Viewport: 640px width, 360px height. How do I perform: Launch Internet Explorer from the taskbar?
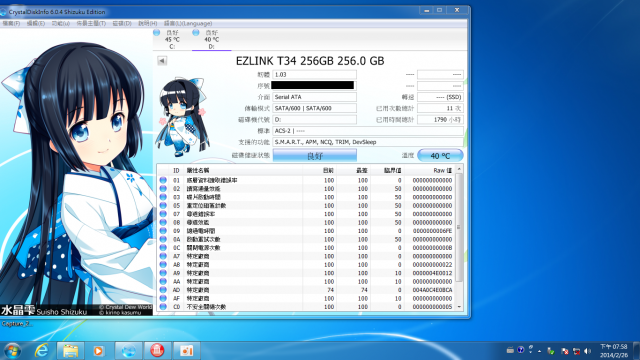[x=42, y=351]
